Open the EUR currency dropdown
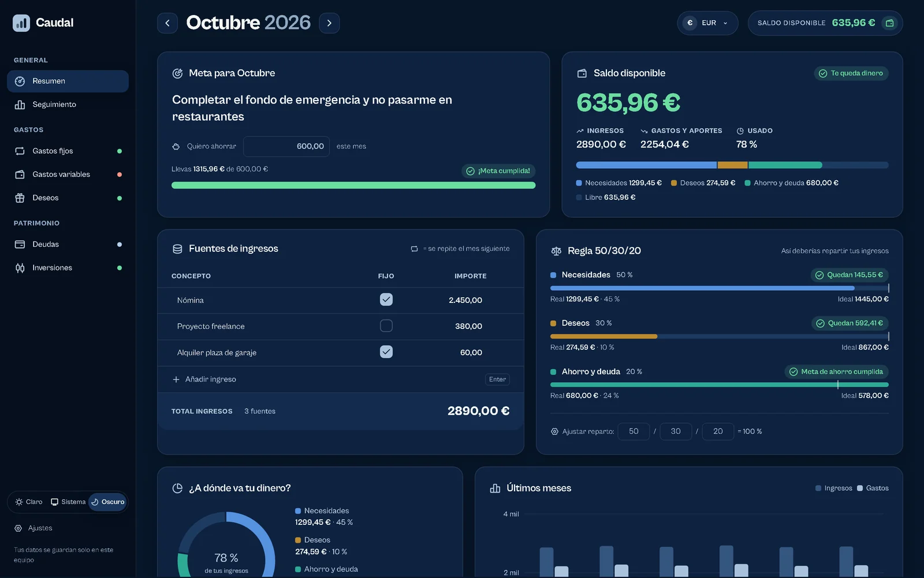This screenshot has width=924, height=578. pos(707,23)
